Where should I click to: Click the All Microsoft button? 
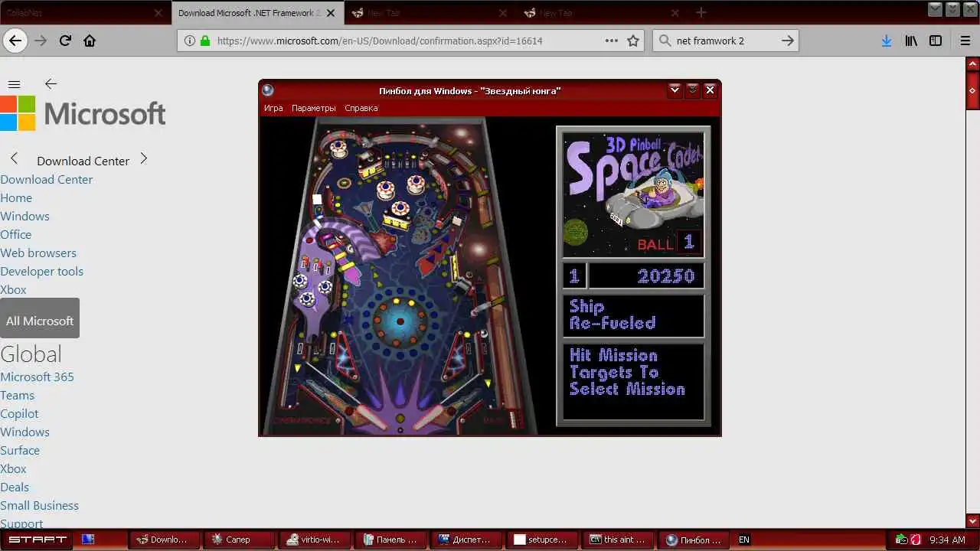click(x=40, y=318)
